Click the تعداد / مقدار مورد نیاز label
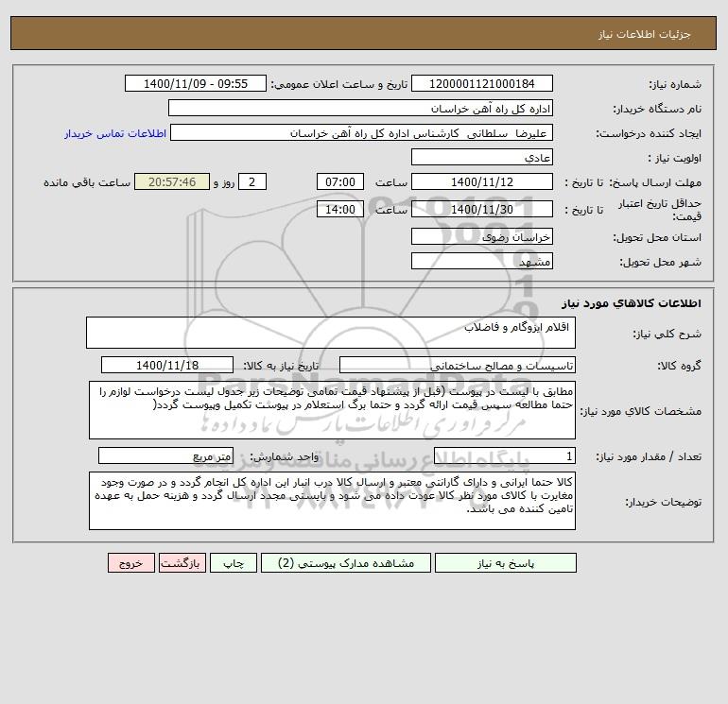The width and height of the screenshot is (728, 704). [x=649, y=457]
